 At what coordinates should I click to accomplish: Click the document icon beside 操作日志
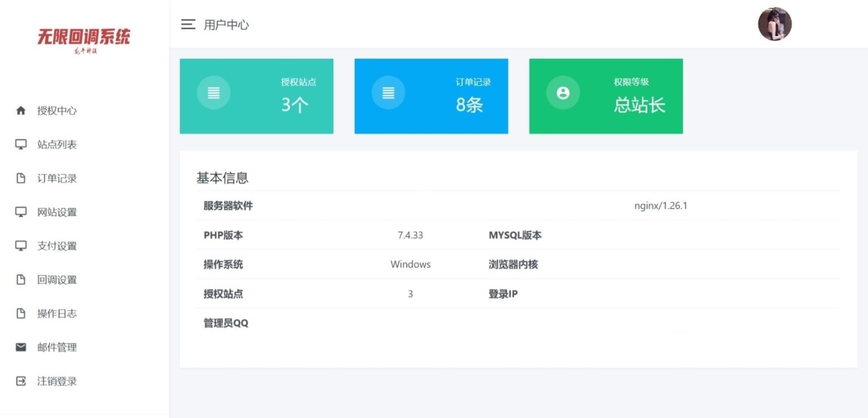21,313
